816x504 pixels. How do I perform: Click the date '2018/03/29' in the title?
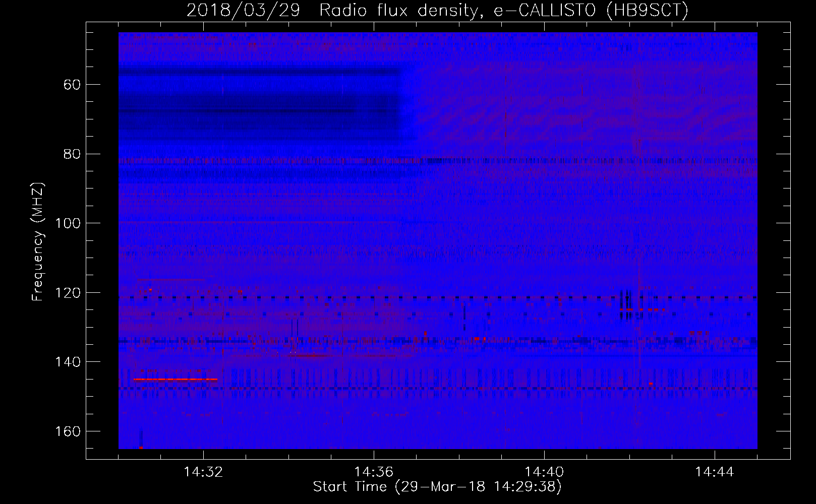point(244,10)
